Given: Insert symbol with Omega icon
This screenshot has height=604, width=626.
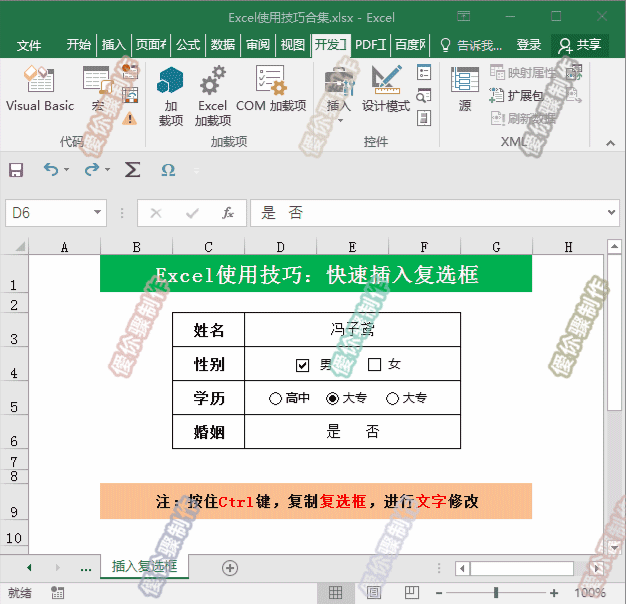Looking at the screenshot, I should pos(168,170).
